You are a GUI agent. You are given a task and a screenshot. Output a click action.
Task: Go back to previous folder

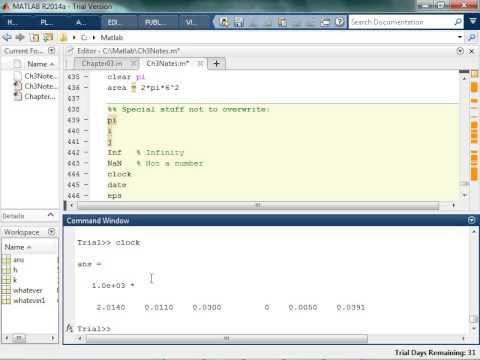point(7,37)
